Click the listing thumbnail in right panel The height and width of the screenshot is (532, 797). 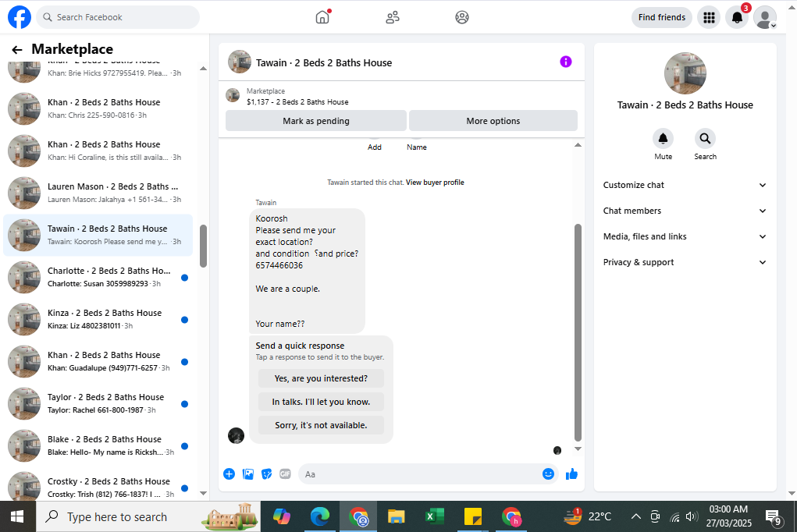coord(685,73)
